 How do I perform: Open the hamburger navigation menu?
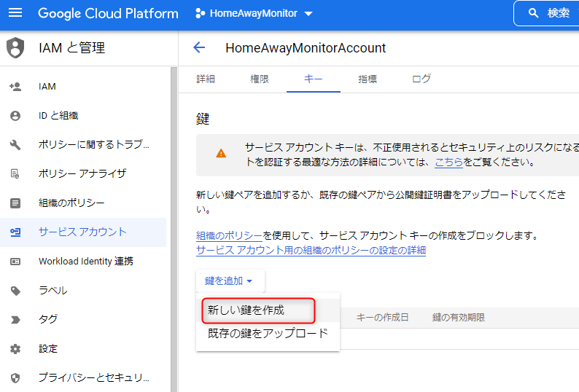pyautogui.click(x=15, y=13)
